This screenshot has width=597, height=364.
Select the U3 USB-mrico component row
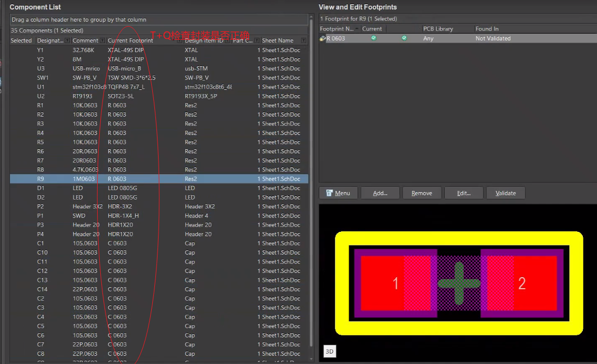[159, 69]
